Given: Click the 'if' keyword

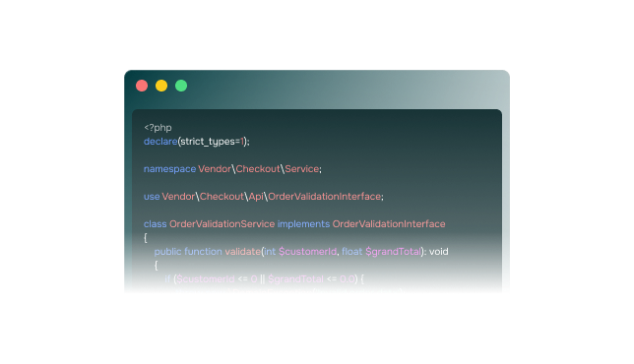Looking at the screenshot, I should point(167,278).
